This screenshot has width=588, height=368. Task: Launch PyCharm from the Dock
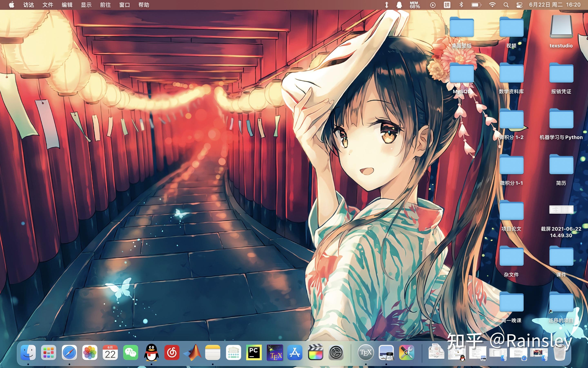click(254, 352)
